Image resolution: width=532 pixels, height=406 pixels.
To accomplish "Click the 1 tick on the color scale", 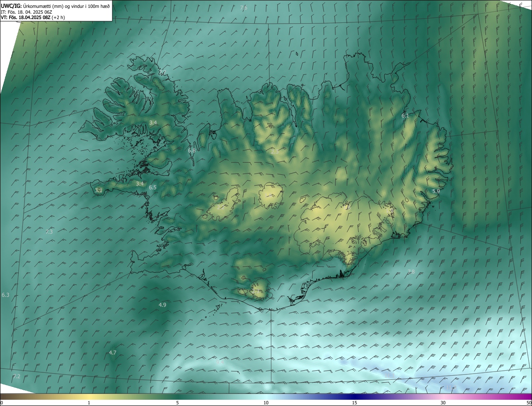I will pos(89,403).
